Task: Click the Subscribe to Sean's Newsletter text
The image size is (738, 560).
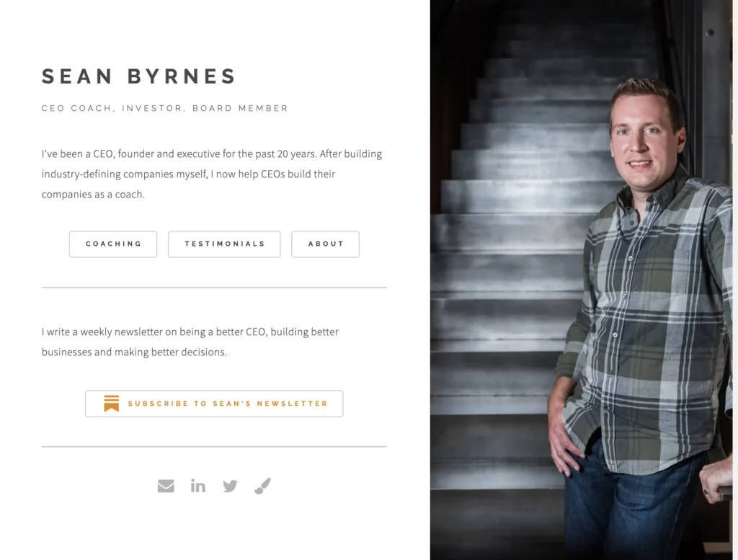Action: point(228,404)
